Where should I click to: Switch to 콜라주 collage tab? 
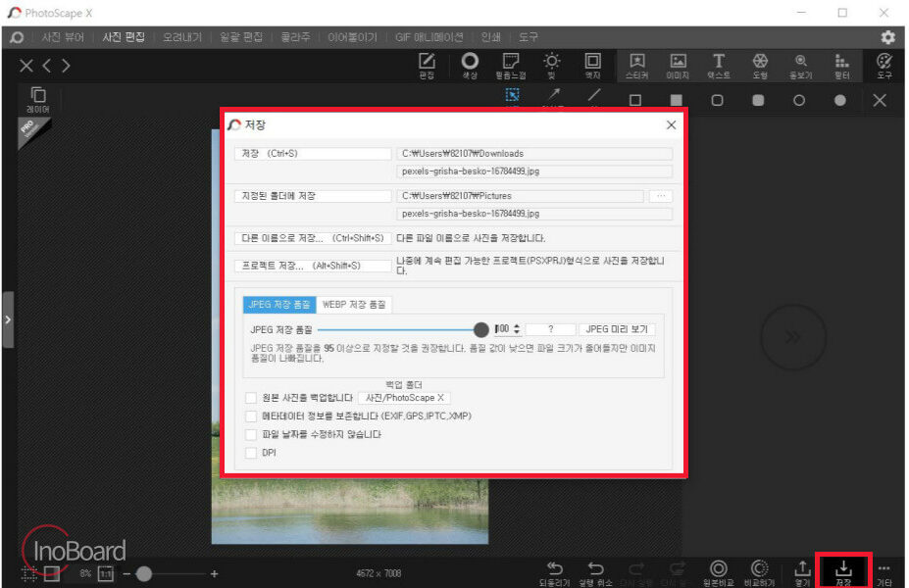[295, 37]
